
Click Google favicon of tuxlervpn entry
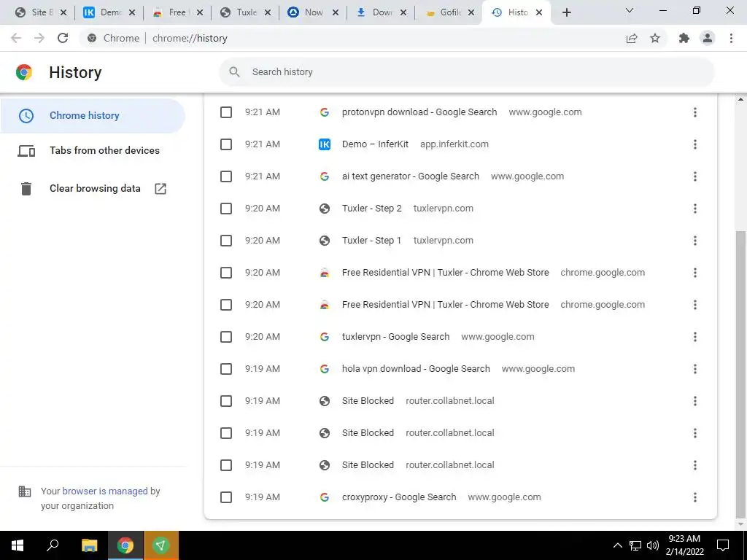[325, 337]
